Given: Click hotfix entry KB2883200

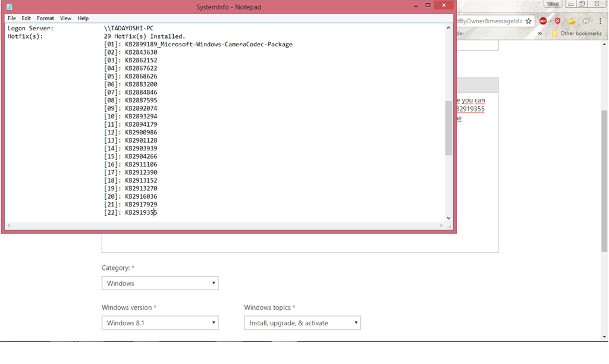Looking at the screenshot, I should (141, 84).
